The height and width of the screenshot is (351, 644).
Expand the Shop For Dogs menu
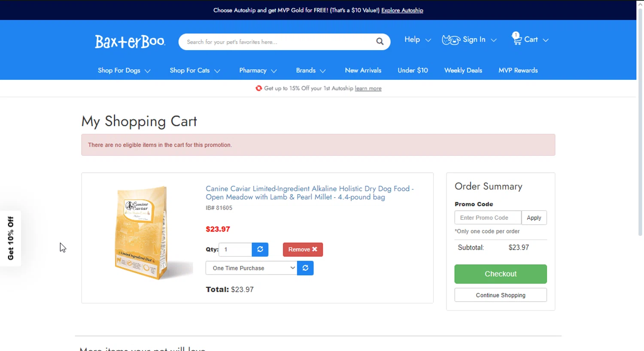tap(124, 70)
